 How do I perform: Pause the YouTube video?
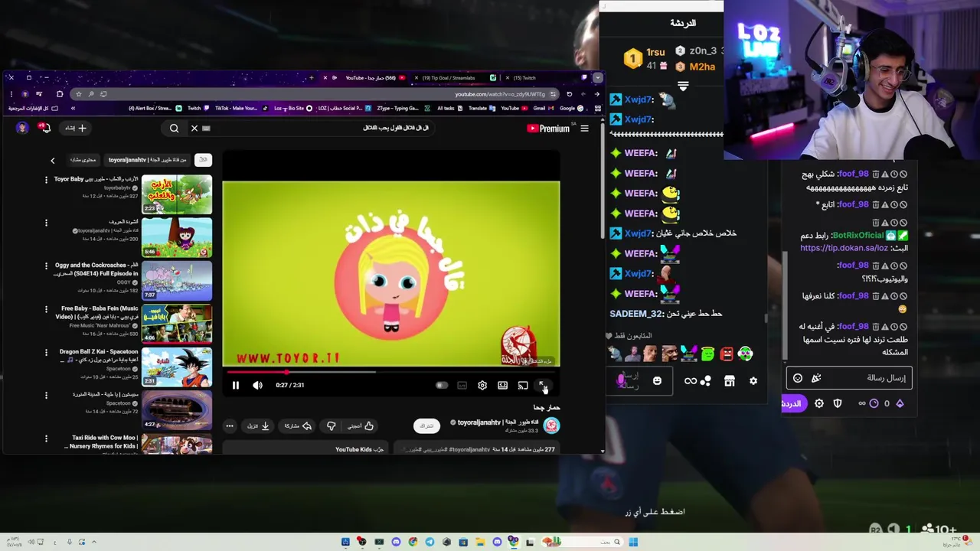(x=235, y=385)
